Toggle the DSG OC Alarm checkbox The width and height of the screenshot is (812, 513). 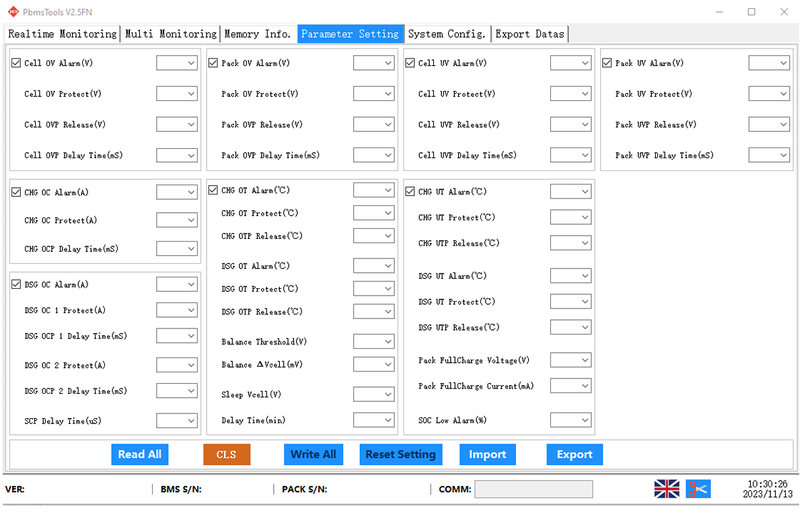[16, 284]
